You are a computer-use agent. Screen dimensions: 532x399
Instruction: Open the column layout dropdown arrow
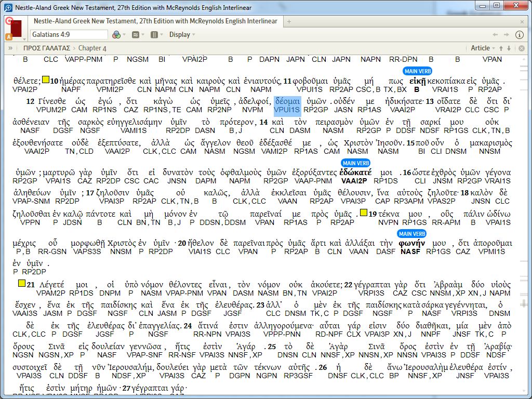click(162, 35)
